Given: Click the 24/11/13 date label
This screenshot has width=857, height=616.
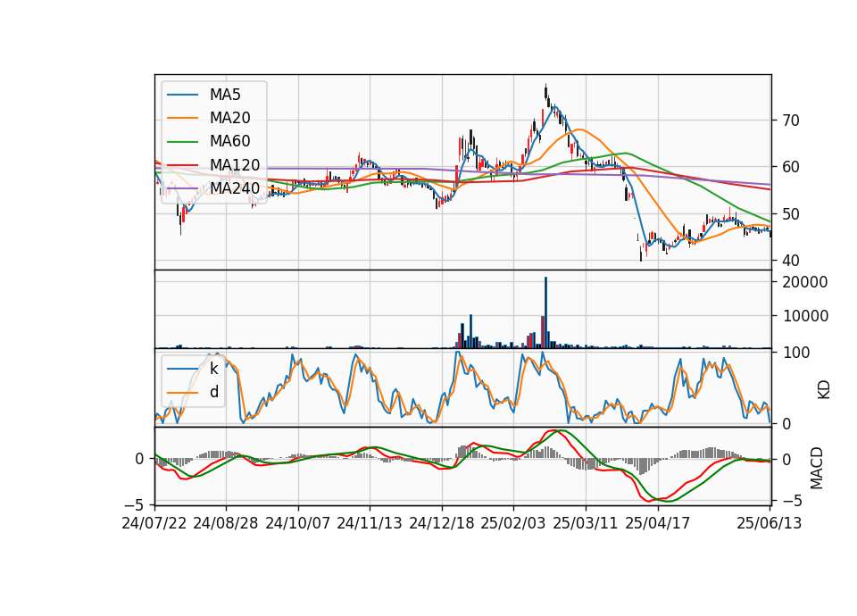Looking at the screenshot, I should [370, 523].
